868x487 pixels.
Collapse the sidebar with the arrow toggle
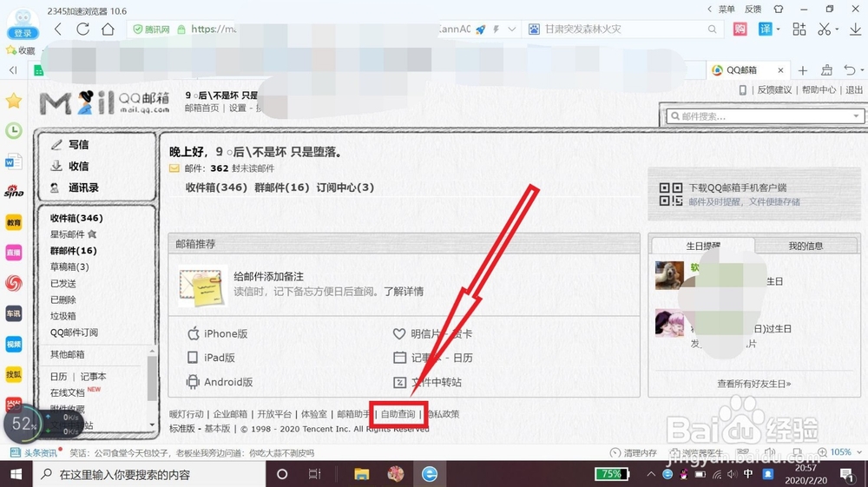13,69
